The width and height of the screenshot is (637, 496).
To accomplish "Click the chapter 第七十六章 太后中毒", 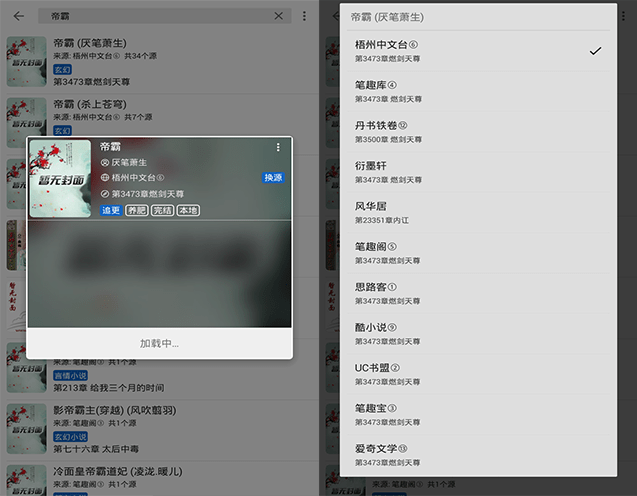I will coord(96,449).
